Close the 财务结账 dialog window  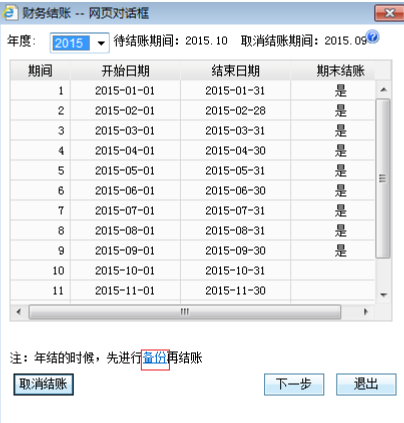pos(389,13)
